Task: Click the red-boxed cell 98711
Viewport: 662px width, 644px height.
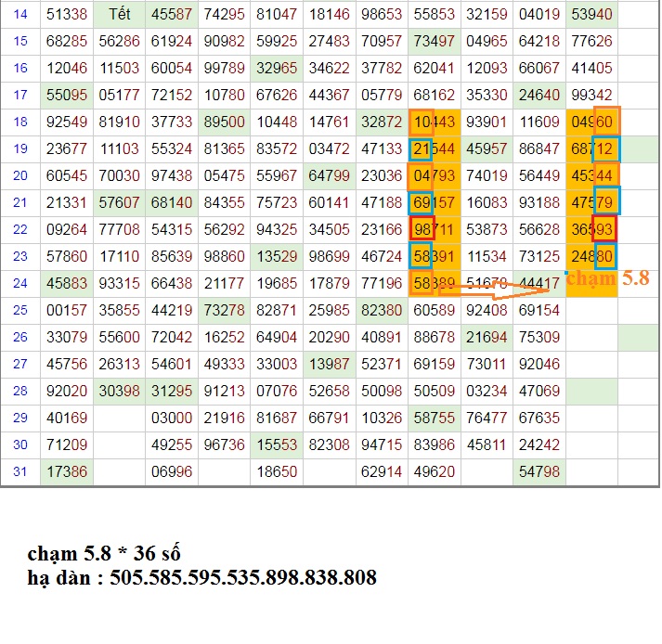Action: coord(434,228)
